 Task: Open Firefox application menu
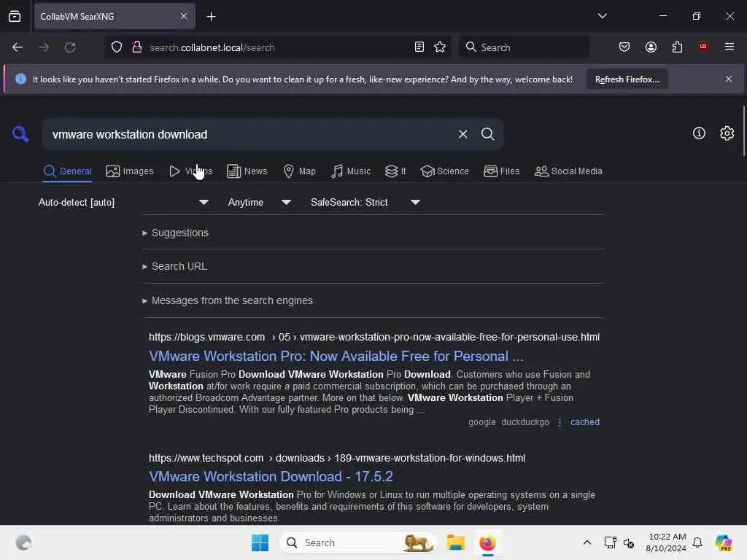click(729, 47)
